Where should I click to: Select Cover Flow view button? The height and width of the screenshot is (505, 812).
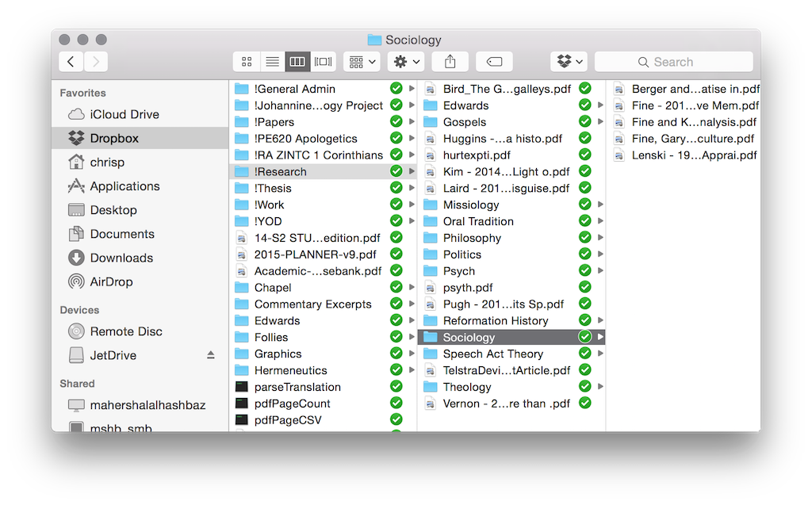(x=323, y=62)
